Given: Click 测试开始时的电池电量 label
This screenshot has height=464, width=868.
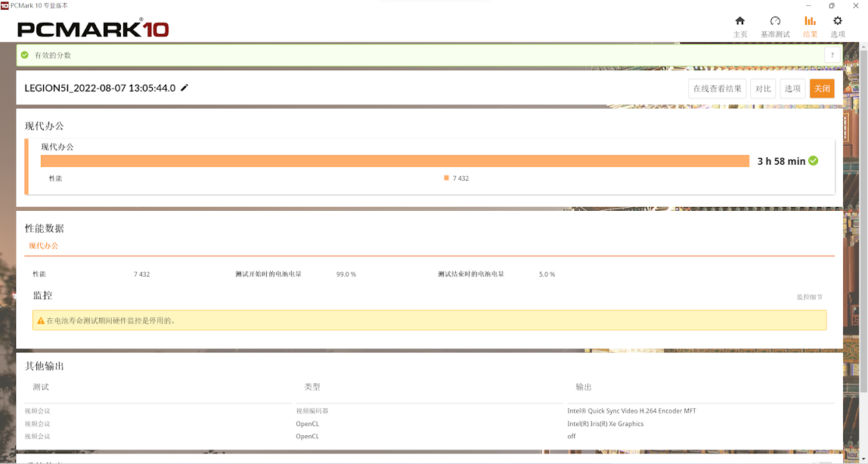Looking at the screenshot, I should [268, 274].
